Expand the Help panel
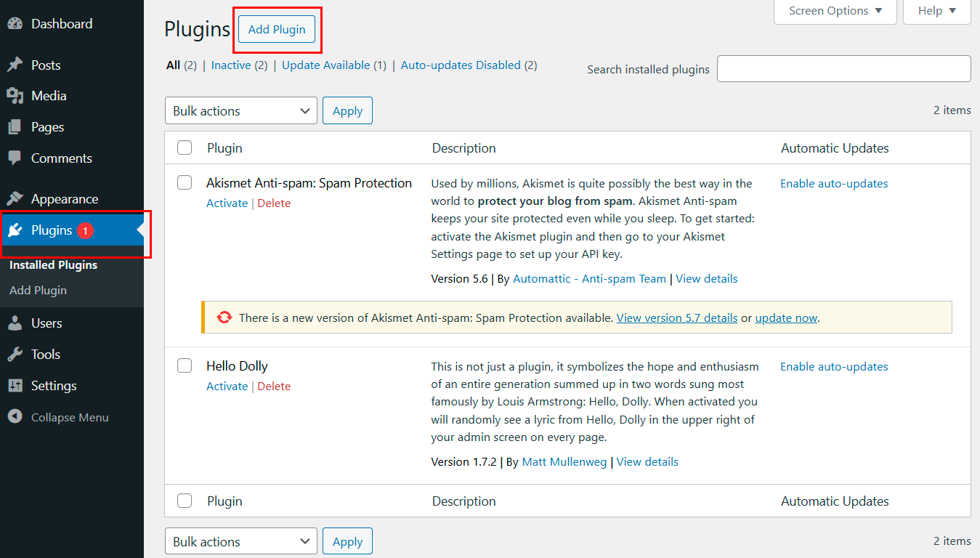 pos(937,11)
